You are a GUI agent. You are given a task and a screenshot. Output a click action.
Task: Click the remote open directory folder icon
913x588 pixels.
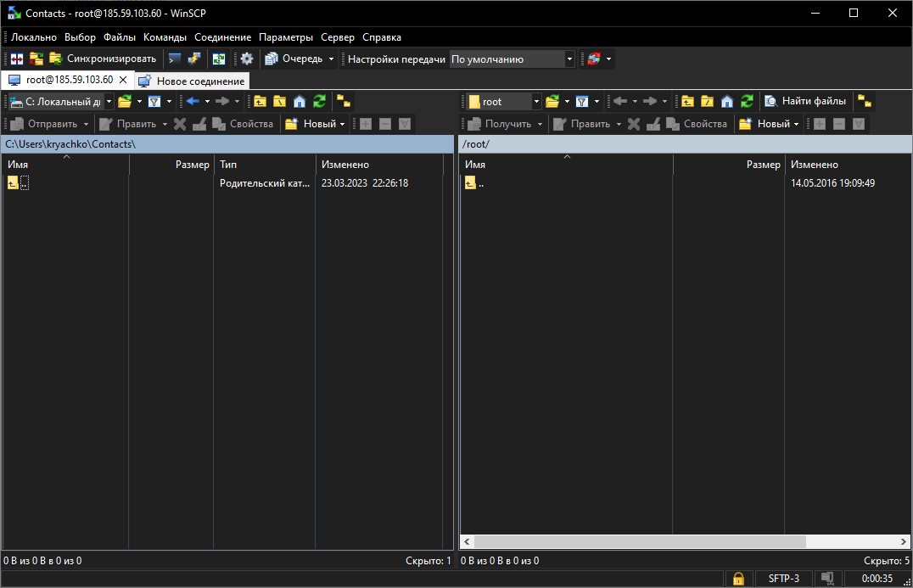click(x=552, y=102)
